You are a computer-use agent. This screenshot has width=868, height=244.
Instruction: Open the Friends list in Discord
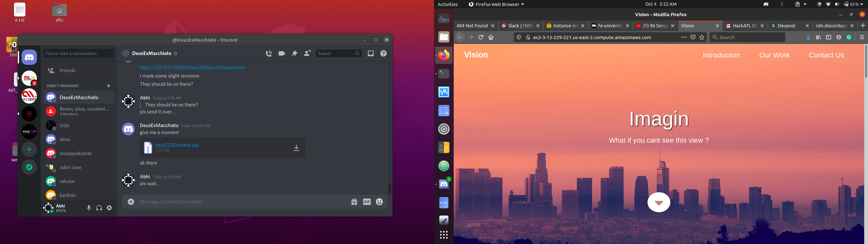[78, 71]
